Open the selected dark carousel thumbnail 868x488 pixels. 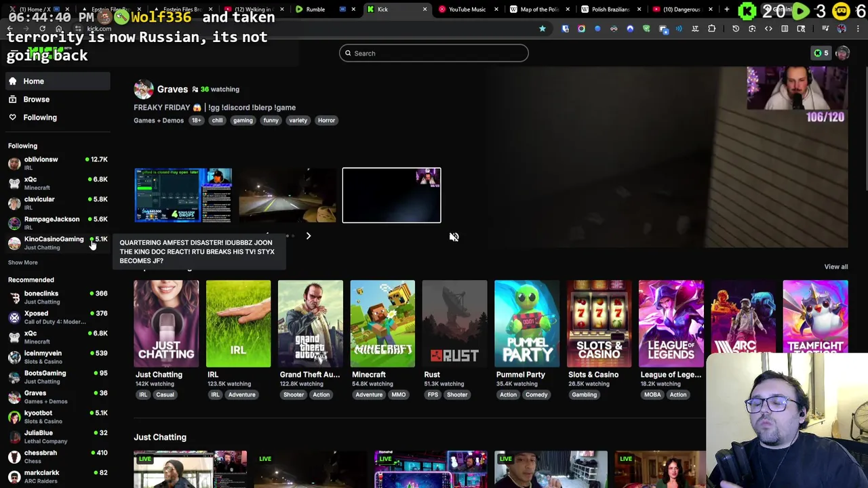[x=391, y=195]
